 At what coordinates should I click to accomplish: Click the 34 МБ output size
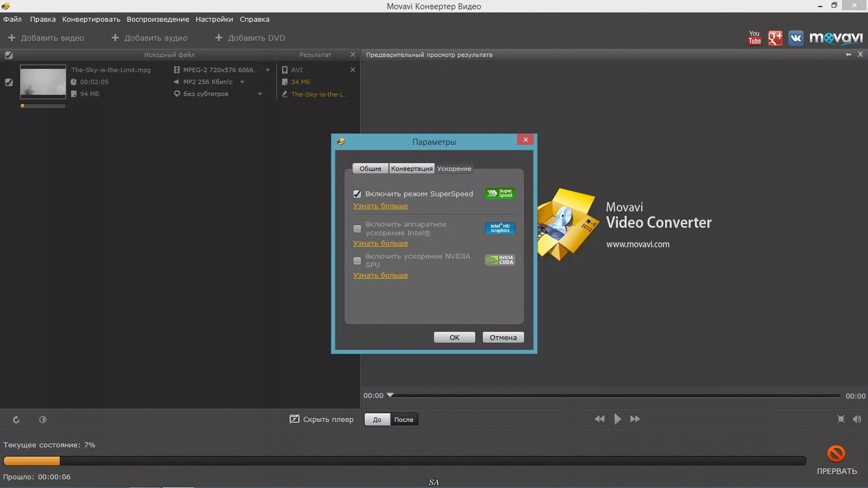[x=301, y=82]
